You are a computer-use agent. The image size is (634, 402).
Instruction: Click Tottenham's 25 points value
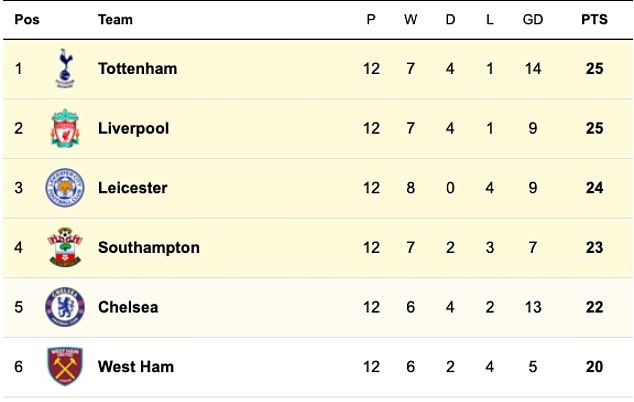point(594,69)
